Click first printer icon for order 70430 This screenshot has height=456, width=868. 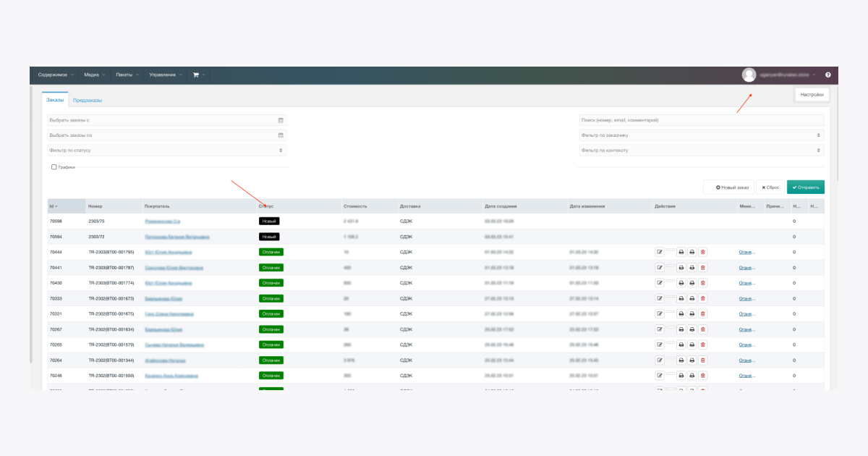tap(681, 283)
